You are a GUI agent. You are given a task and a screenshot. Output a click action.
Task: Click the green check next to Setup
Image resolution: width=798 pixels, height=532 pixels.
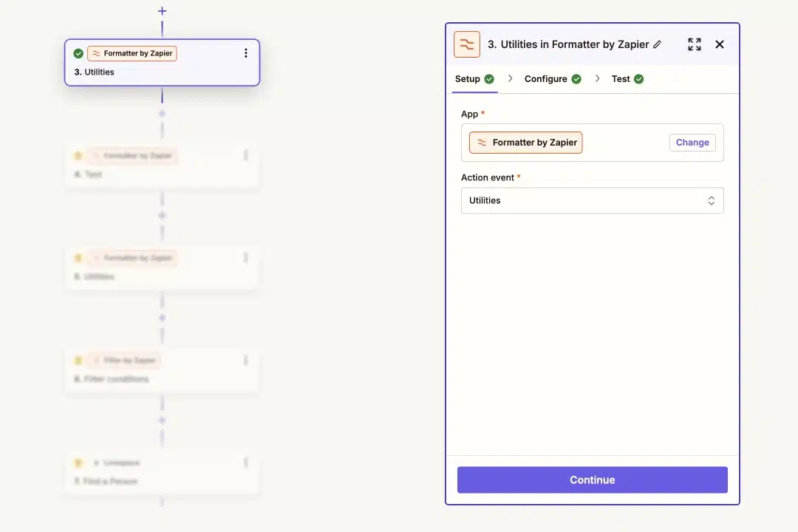pyautogui.click(x=489, y=79)
